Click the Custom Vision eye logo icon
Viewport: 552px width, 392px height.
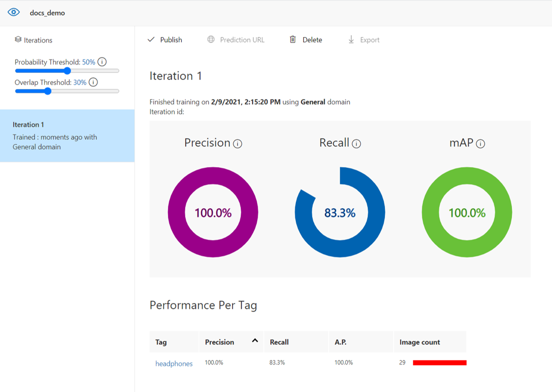tap(14, 12)
